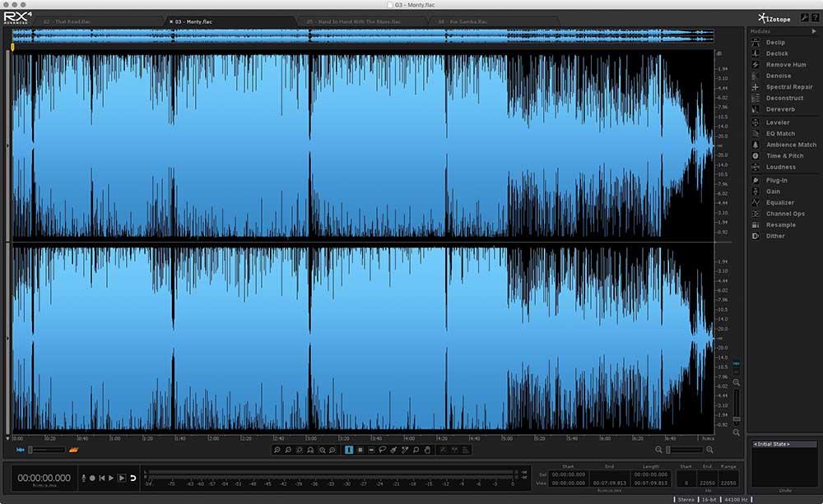823x504 pixels.
Task: Click the play selection button
Action: click(x=122, y=479)
